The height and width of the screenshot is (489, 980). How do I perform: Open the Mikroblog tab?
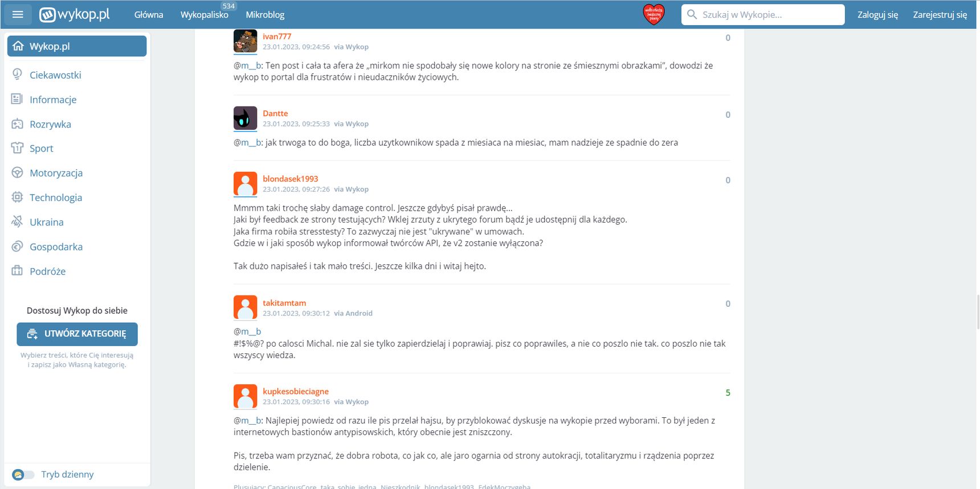(265, 15)
